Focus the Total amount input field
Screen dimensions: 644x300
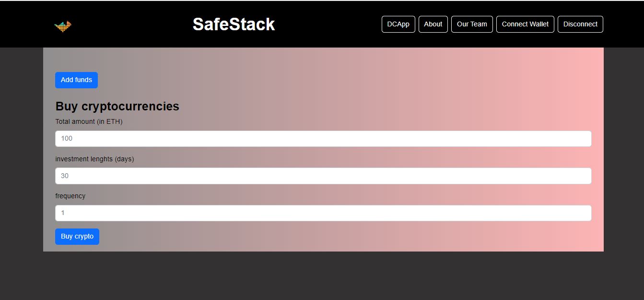323,139
